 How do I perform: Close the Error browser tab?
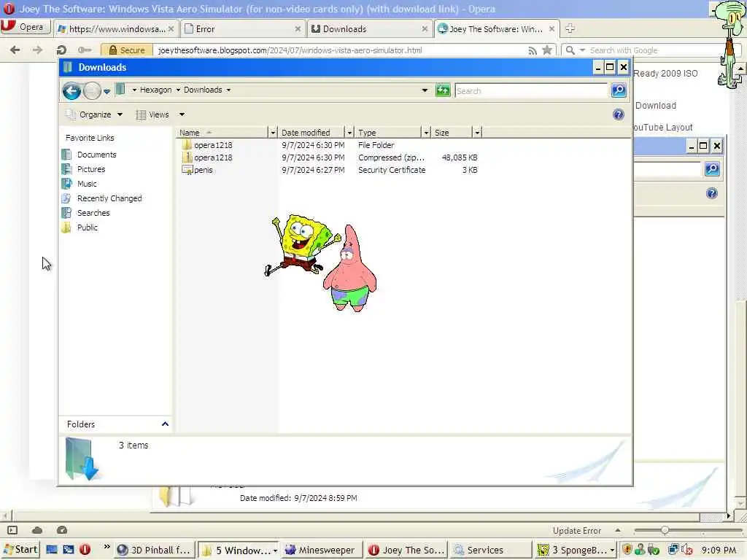tap(298, 29)
